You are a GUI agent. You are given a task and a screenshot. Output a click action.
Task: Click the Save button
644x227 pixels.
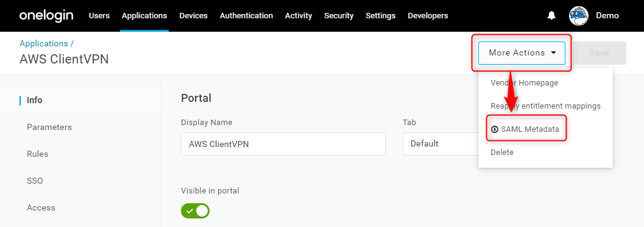point(599,53)
